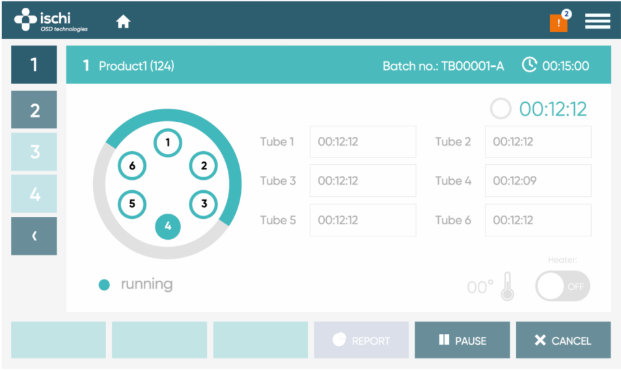Switch to station tab 3
Viewport: 621px width, 371px height.
(34, 152)
